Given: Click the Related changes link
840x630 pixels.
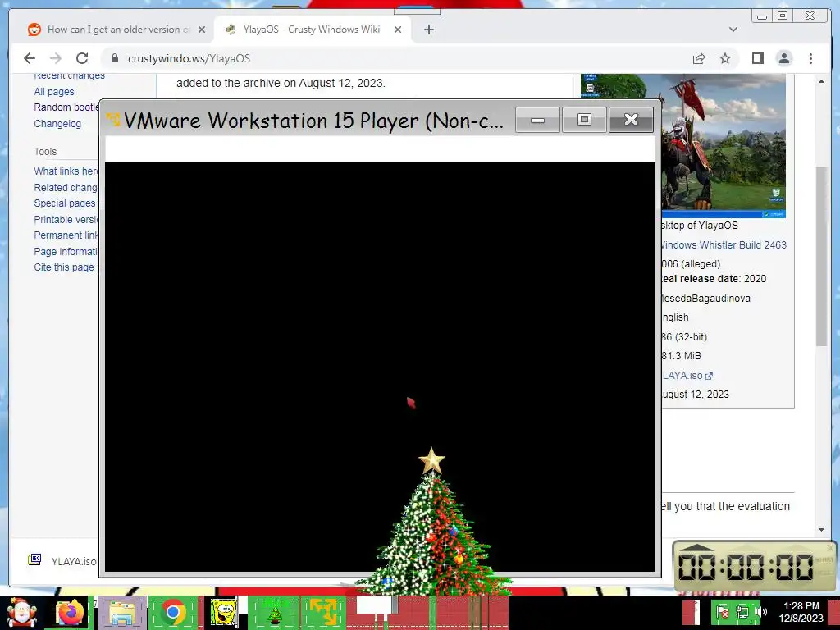Looking at the screenshot, I should (67, 188).
